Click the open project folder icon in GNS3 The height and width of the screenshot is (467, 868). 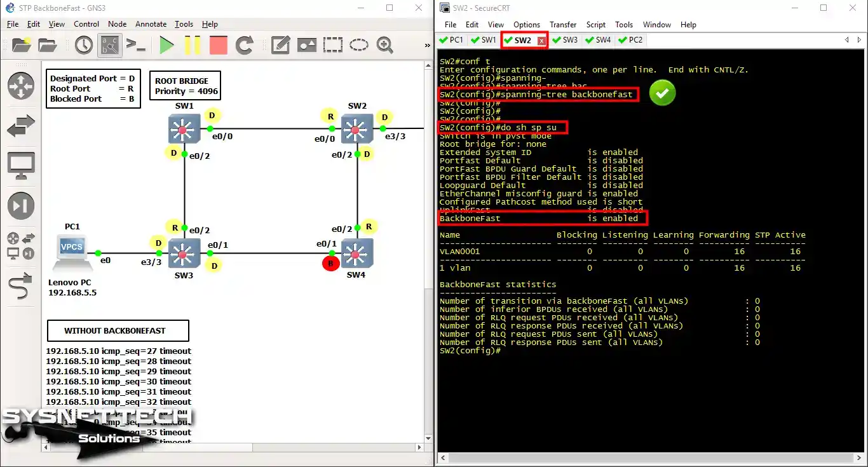pyautogui.click(x=48, y=45)
